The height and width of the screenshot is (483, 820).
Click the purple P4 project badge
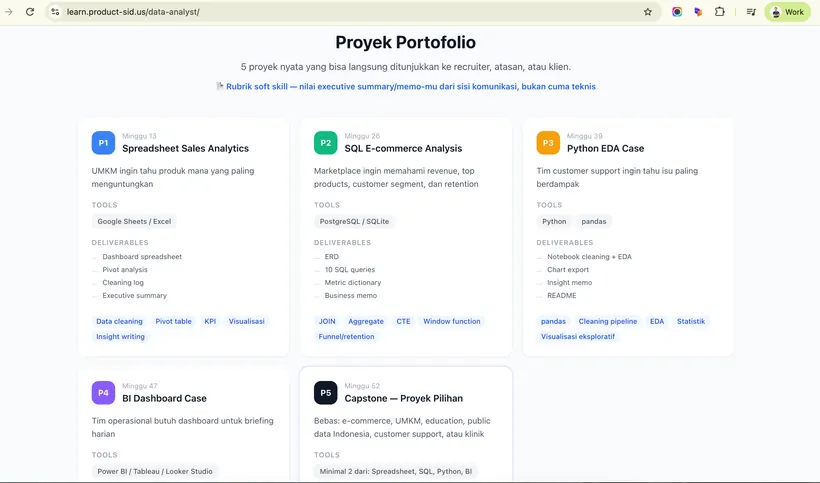pyautogui.click(x=103, y=393)
